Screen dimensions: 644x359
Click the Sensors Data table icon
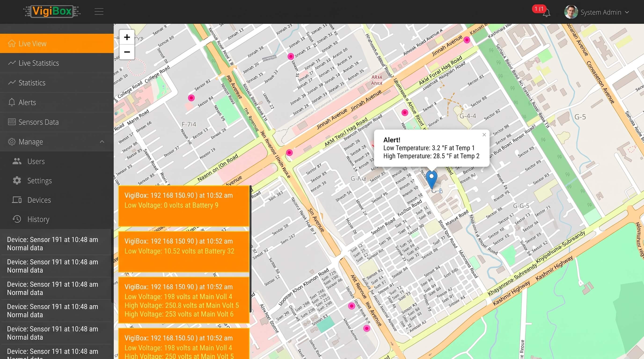[12, 122]
